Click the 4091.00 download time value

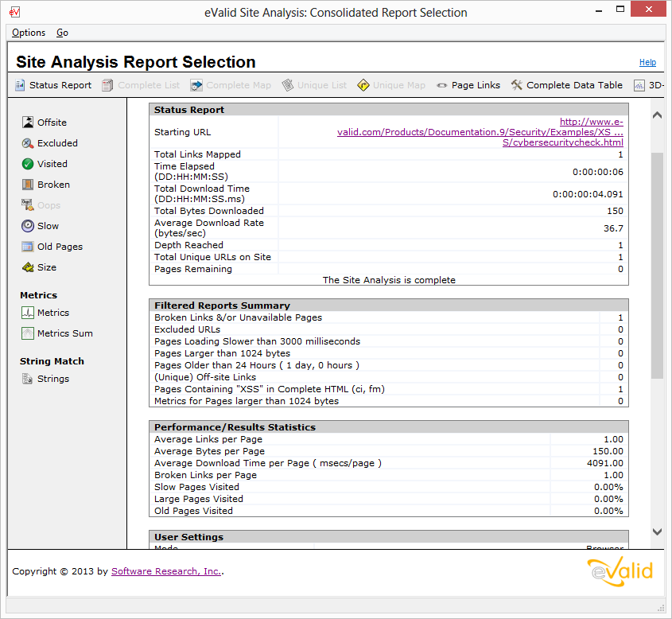[x=605, y=463]
